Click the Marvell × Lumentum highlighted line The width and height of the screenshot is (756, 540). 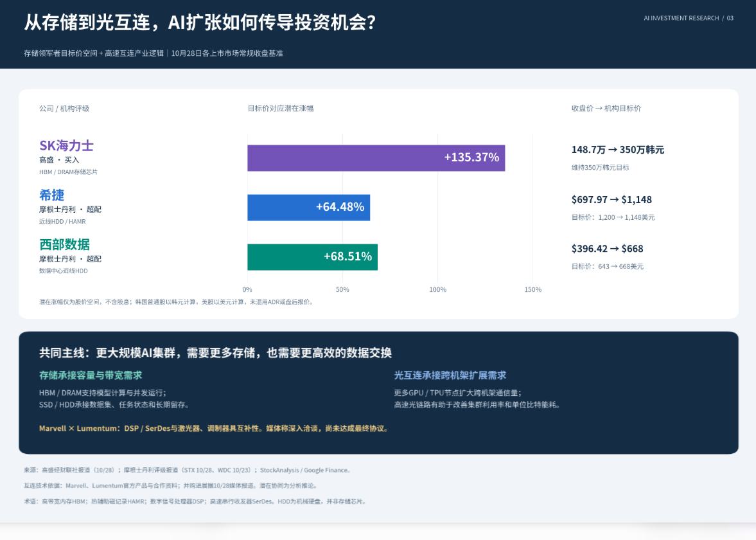[214, 428]
